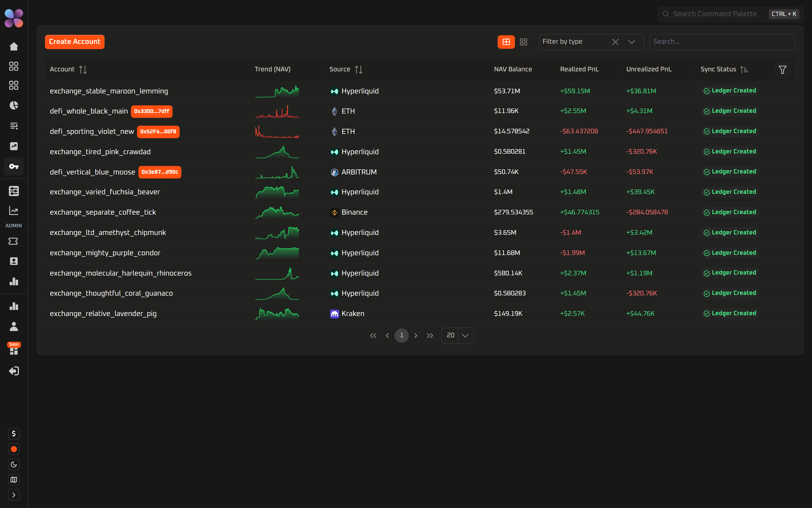Expand the Filter by type dropdown

632,42
